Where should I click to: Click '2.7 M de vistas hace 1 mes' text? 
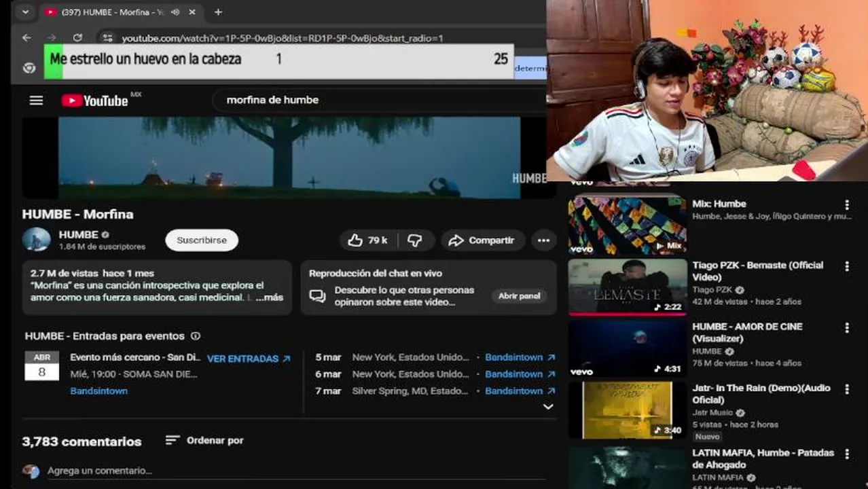pyautogui.click(x=92, y=273)
